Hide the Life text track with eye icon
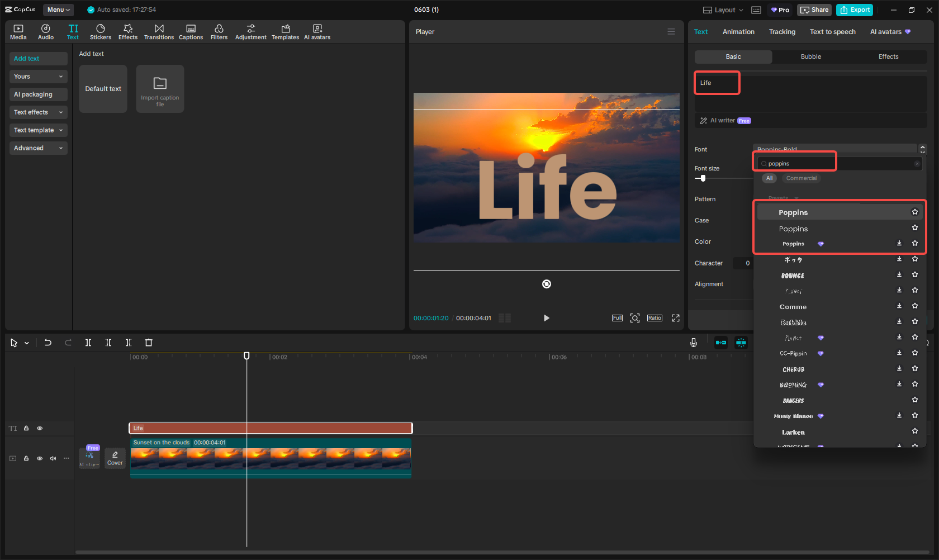The width and height of the screenshot is (939, 560). pyautogui.click(x=40, y=428)
